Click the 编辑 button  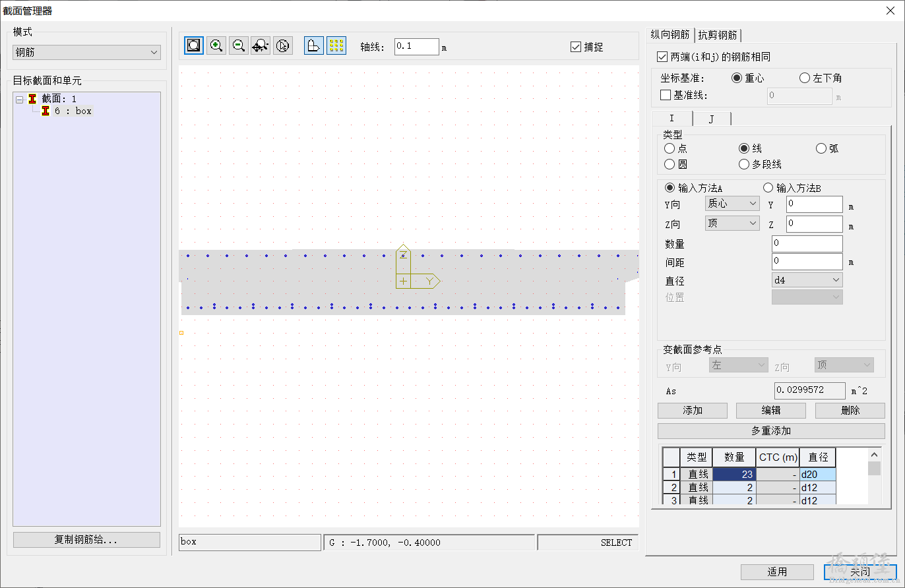coord(771,411)
